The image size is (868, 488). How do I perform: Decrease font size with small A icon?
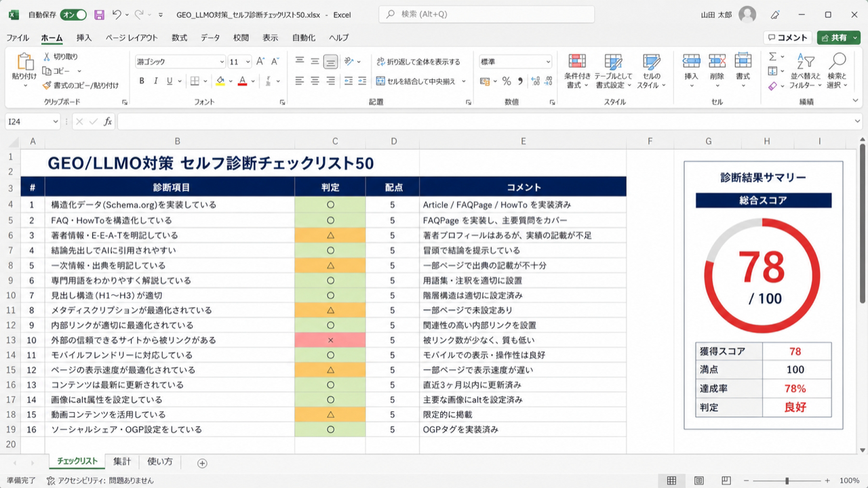coord(275,61)
